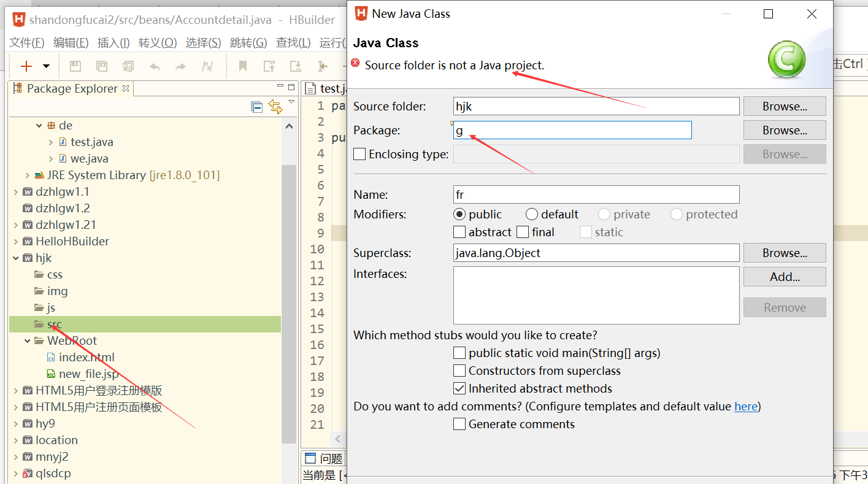Expand the we.java tree node
The width and height of the screenshot is (868, 484).
[50, 158]
